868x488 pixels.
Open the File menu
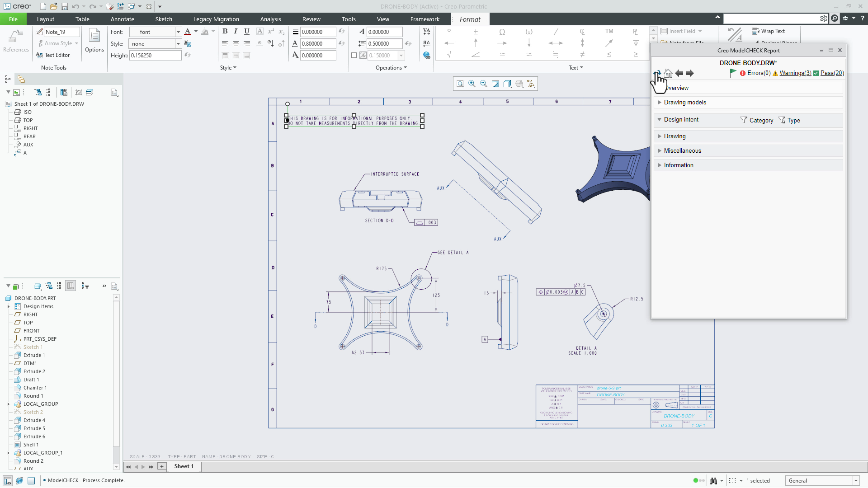tap(13, 19)
